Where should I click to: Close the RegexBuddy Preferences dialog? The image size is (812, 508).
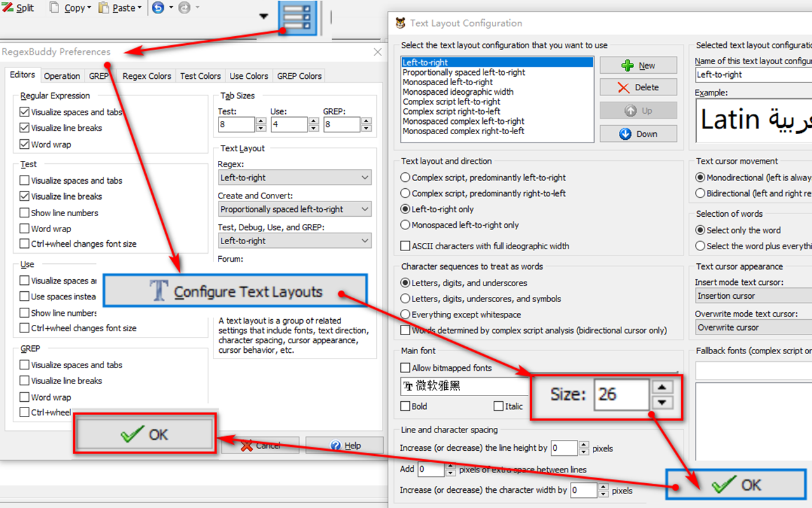tap(377, 52)
